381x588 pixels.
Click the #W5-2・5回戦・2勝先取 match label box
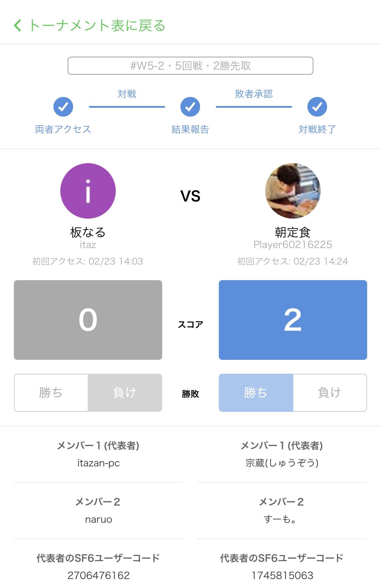tap(190, 66)
